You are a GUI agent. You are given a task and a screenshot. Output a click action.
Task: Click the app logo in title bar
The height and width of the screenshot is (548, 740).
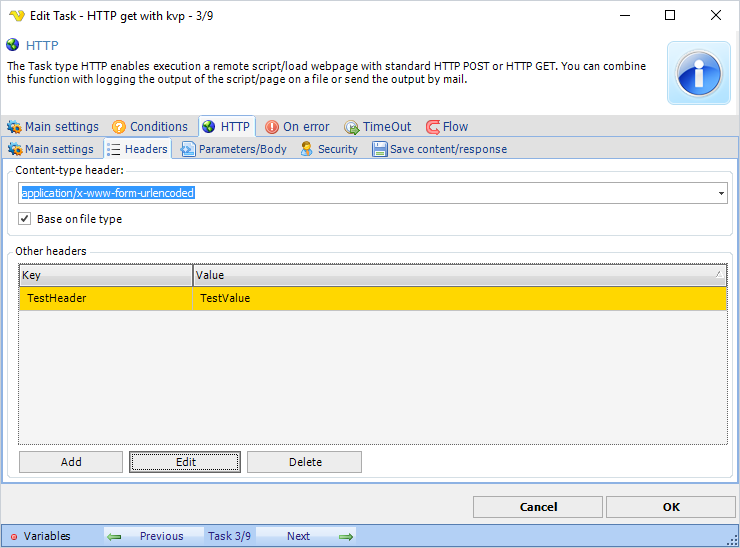point(17,16)
